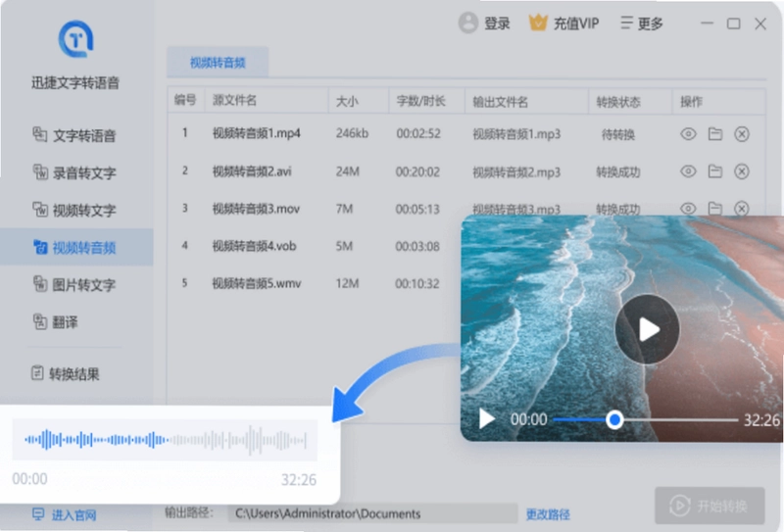Image resolution: width=784 pixels, height=532 pixels.
Task: Click the 翻译 sidebar icon
Action: (39, 321)
